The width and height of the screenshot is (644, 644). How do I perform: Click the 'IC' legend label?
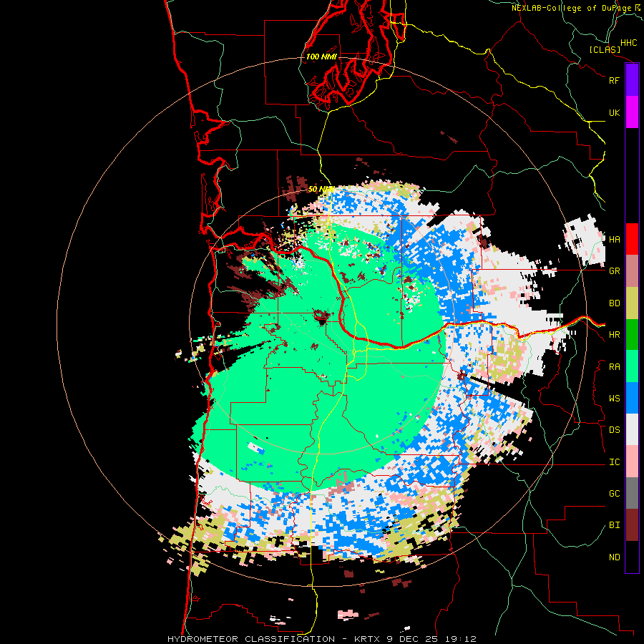[614, 462]
